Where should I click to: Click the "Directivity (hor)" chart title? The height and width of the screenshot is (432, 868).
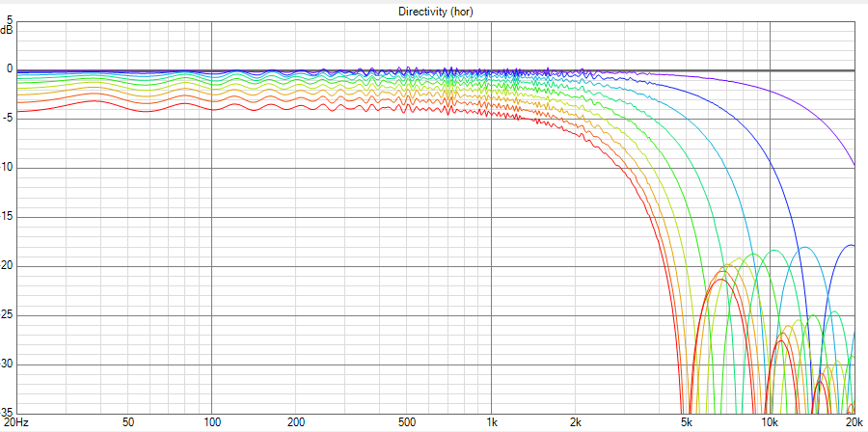point(436,12)
